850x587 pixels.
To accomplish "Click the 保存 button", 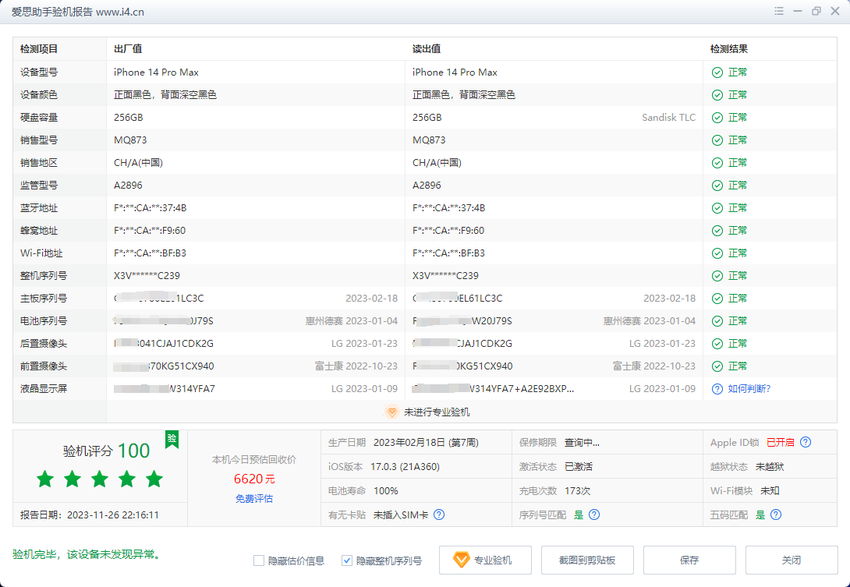I will coord(689,560).
